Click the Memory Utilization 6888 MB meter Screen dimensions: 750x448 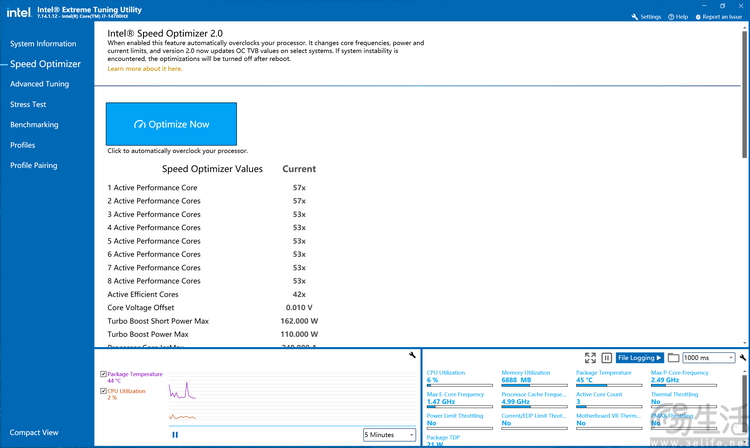(x=534, y=378)
